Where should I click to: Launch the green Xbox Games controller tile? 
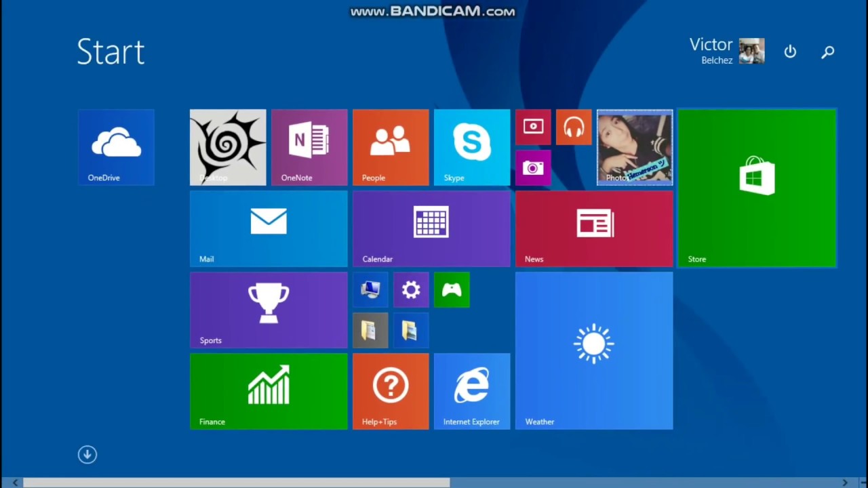[452, 289]
